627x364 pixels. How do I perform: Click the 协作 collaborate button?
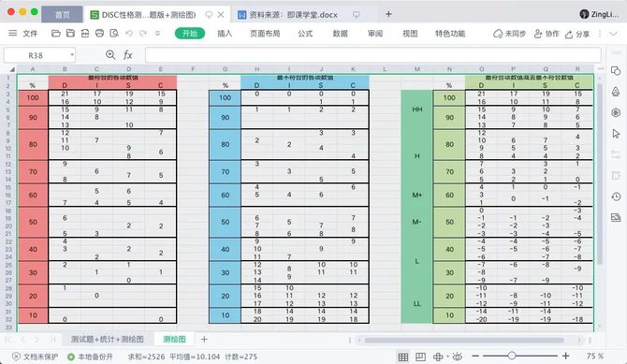[547, 34]
